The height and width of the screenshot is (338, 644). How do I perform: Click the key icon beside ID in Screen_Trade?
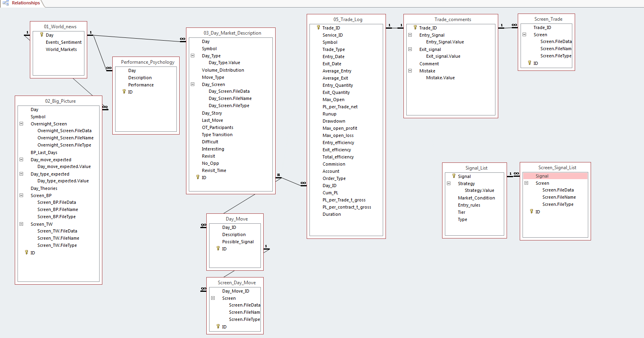pos(529,63)
